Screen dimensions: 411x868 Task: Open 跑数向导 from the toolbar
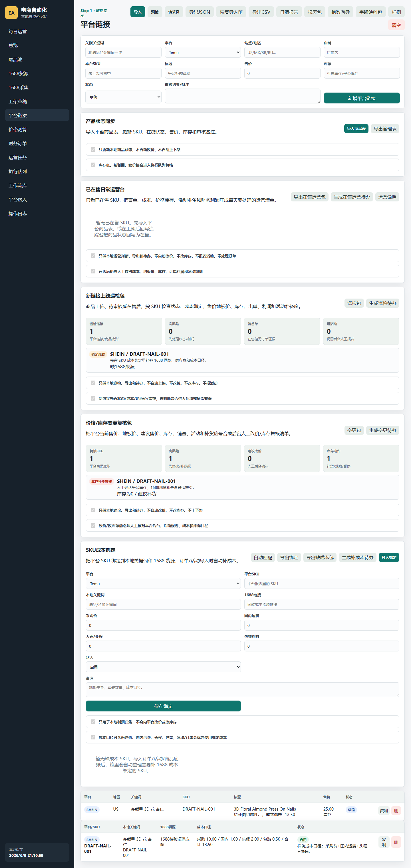pos(340,12)
